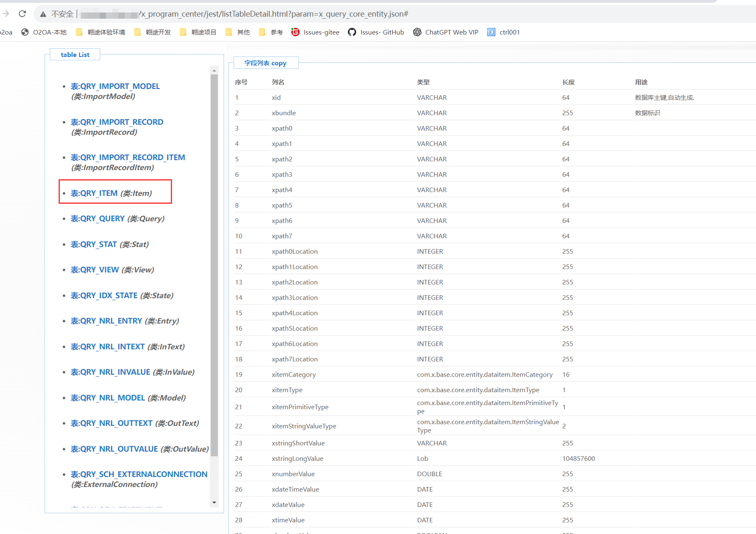This screenshot has width=756, height=534.
Task: Click the 字段列表 copy tab label
Action: (266, 63)
